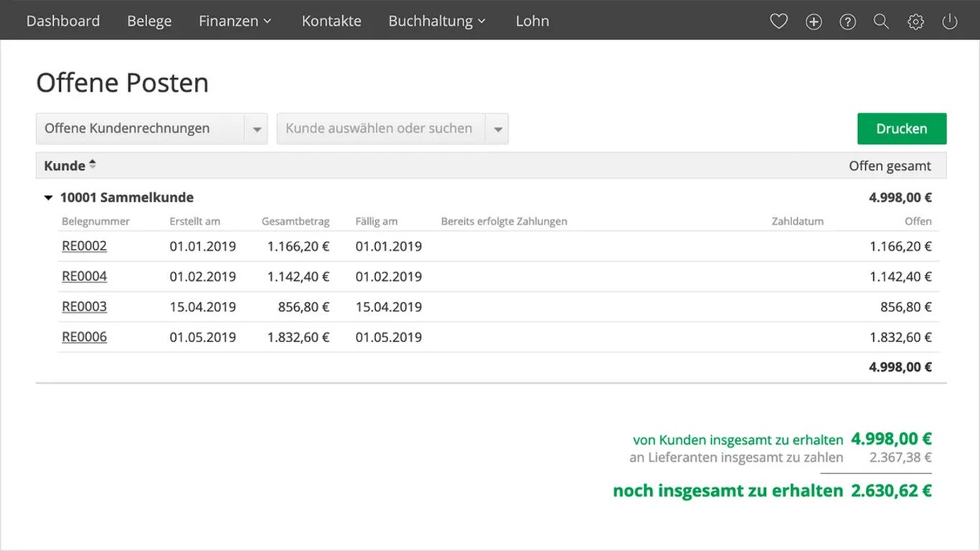Screen dimensions: 980x551
Task: Focus the 'Kunde auswählen oder suchen' field
Action: click(382, 128)
